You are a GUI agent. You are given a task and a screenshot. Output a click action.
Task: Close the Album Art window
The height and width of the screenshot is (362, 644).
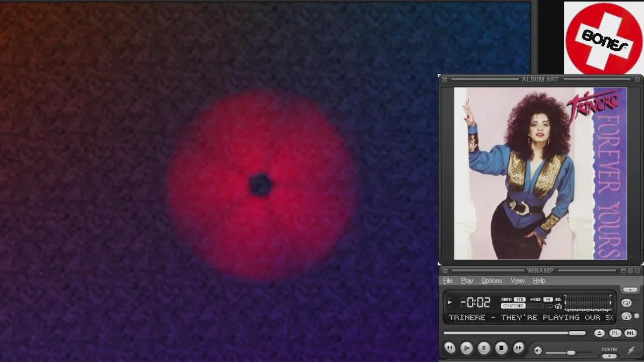point(637,79)
